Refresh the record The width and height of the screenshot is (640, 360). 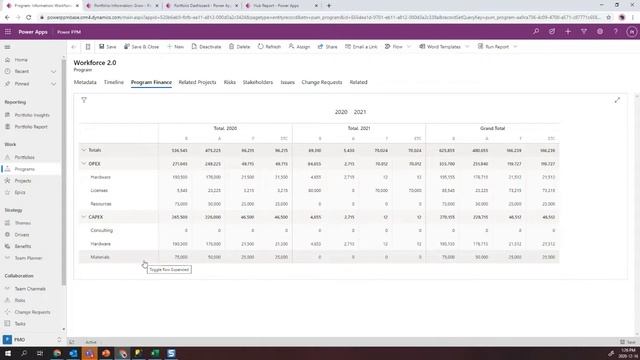(x=269, y=47)
